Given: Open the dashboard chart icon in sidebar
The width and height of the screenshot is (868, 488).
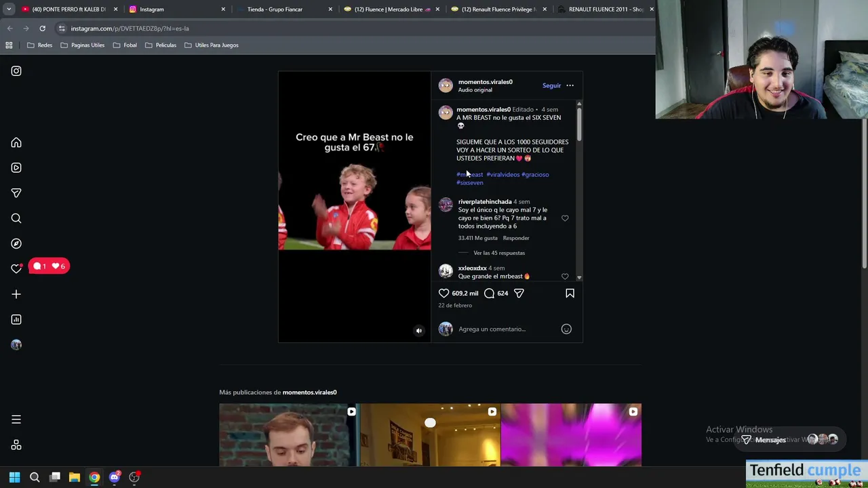Looking at the screenshot, I should point(16,319).
